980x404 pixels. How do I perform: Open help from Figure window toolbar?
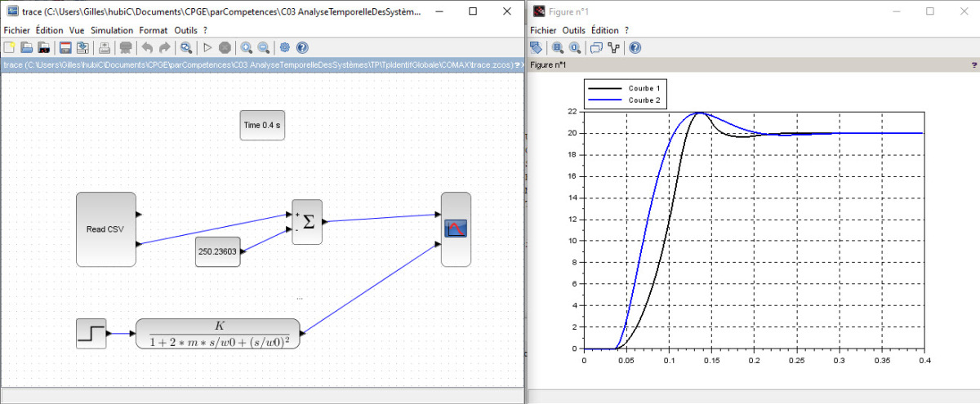[x=635, y=48]
